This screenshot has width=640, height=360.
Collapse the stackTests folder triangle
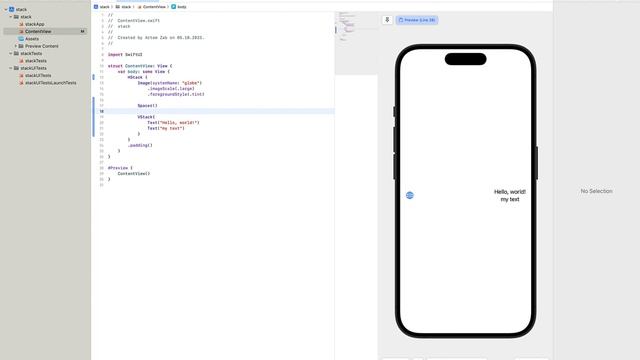click(11, 53)
